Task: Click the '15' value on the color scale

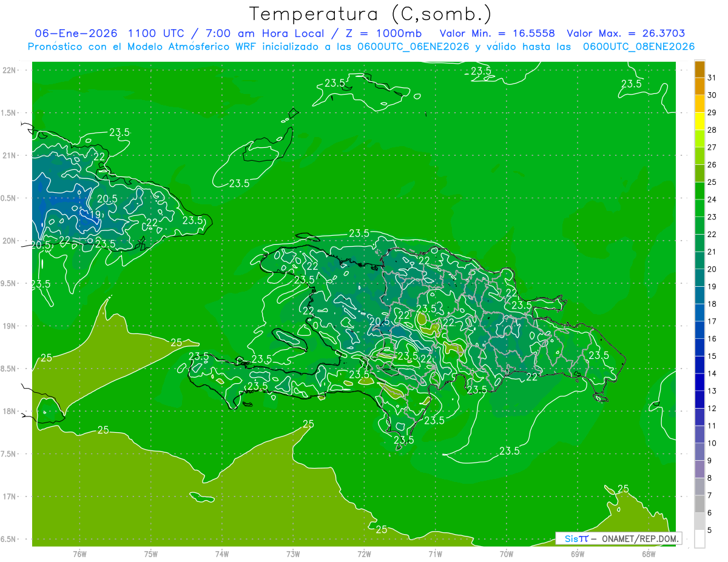Action: (712, 356)
